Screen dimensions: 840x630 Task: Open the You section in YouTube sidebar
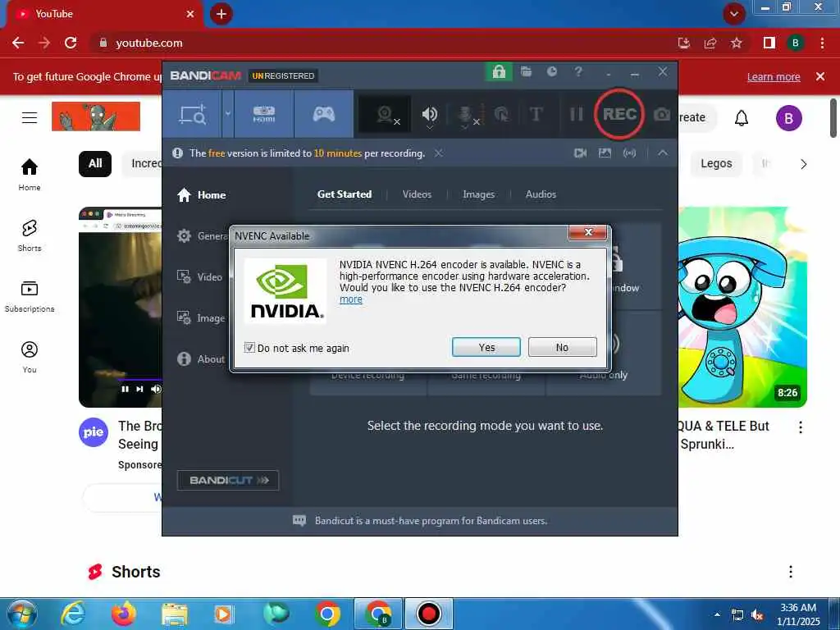(30, 358)
